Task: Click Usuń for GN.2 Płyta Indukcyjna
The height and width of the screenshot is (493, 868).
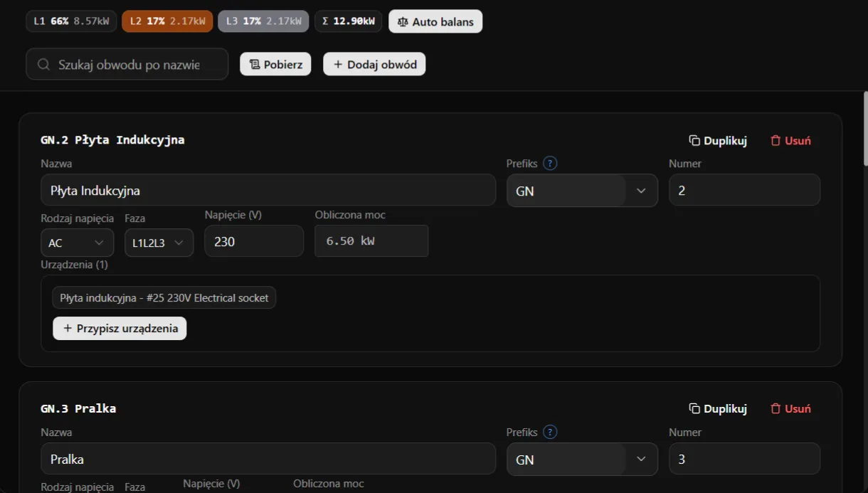Action: coord(790,140)
